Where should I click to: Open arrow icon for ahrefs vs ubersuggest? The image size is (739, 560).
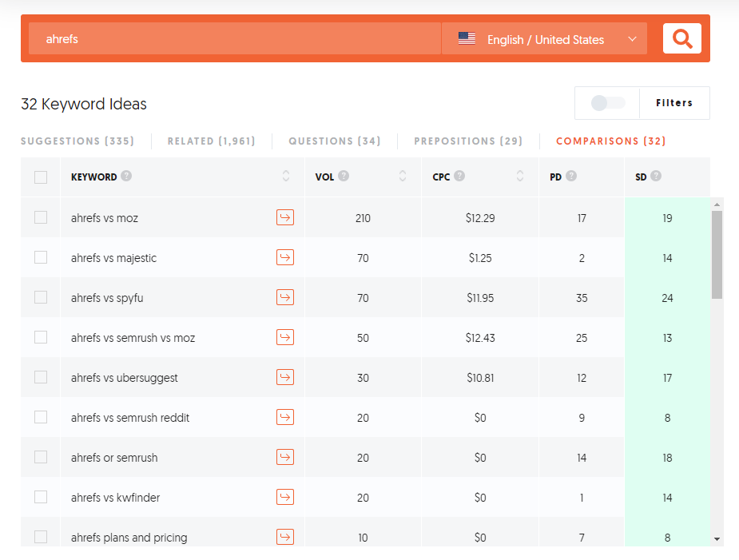(285, 377)
